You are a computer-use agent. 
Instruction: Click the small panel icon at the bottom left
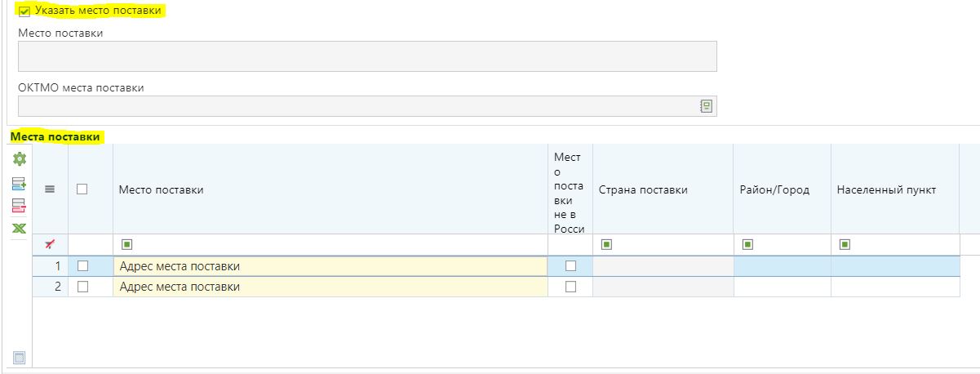(x=19, y=357)
